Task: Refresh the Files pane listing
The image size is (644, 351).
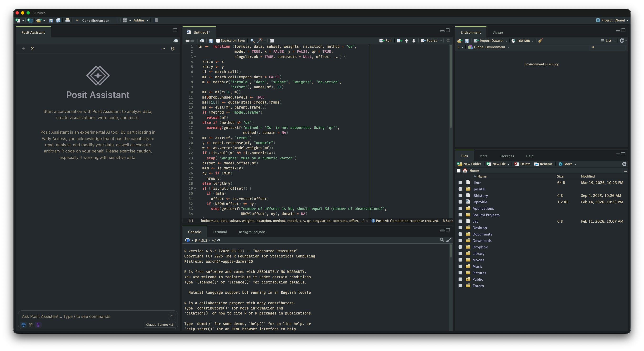Action: coord(624,164)
